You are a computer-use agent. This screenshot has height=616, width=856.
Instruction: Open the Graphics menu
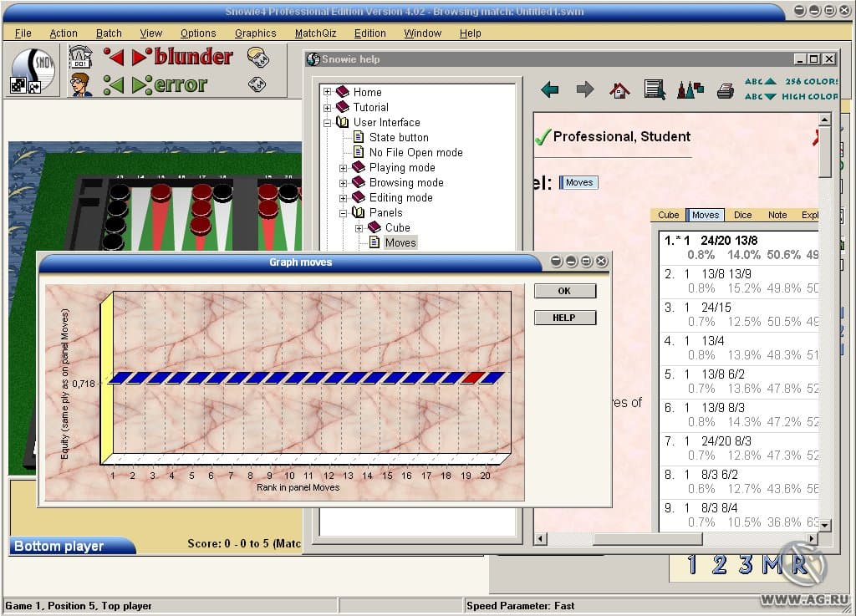[256, 33]
